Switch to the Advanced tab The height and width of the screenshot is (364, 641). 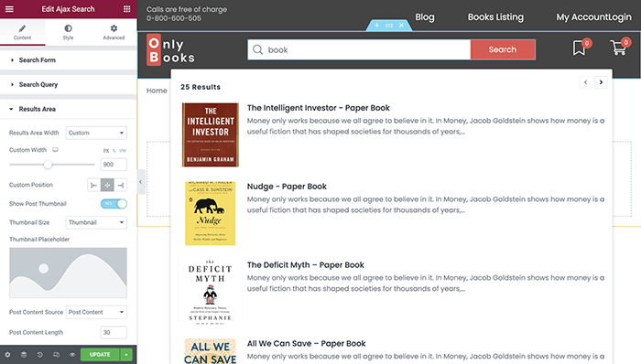[114, 32]
